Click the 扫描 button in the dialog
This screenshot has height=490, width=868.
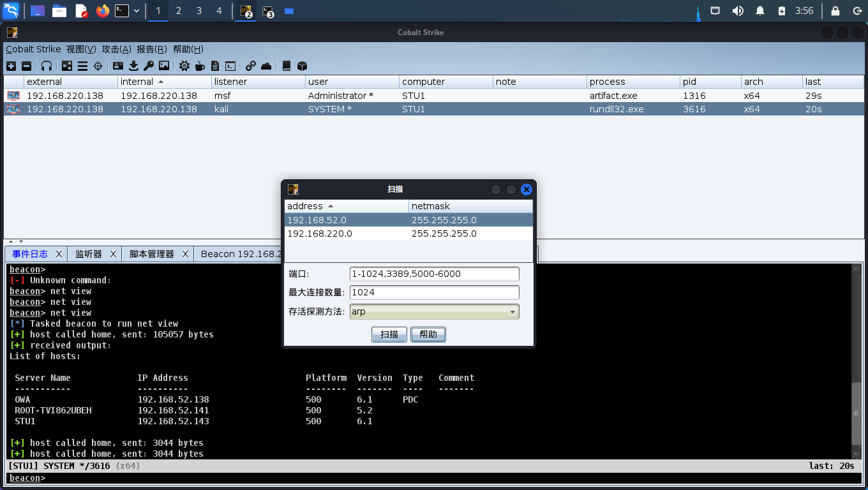click(x=389, y=334)
